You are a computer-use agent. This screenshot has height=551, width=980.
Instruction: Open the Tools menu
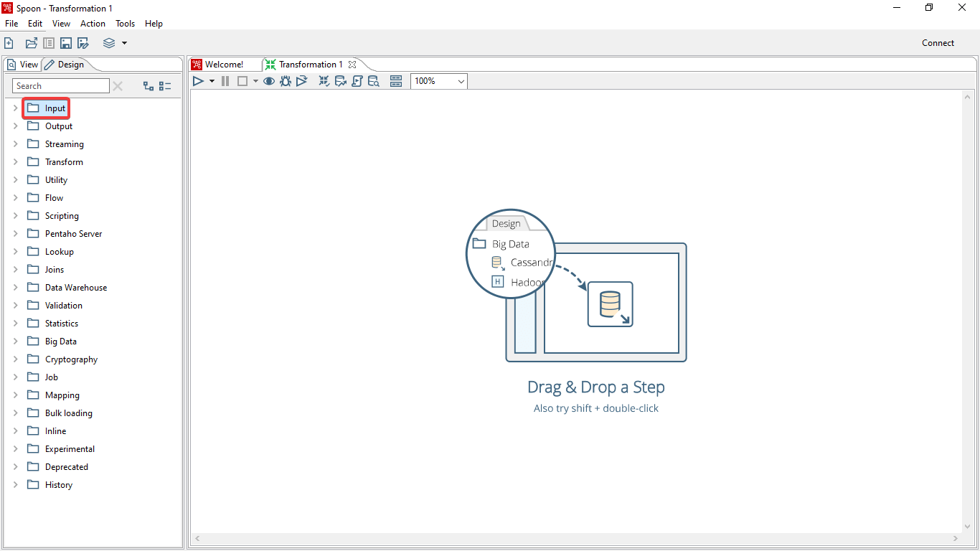pyautogui.click(x=126, y=24)
